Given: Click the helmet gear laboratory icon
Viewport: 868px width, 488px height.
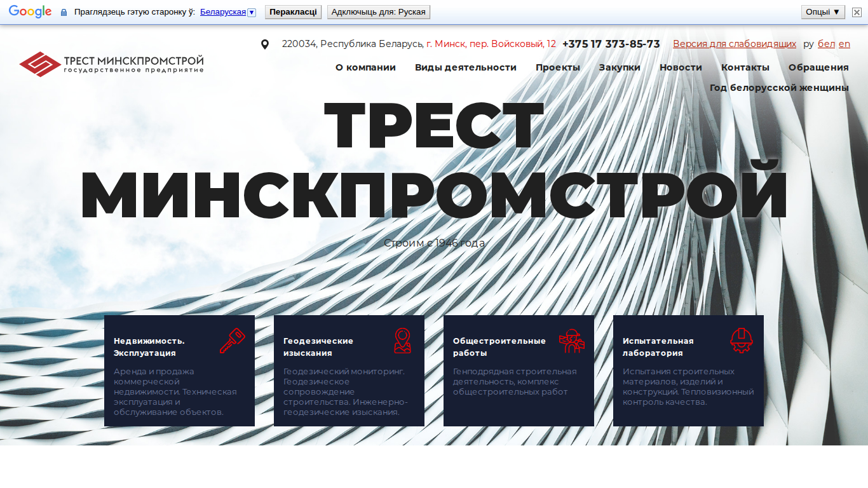Looking at the screenshot, I should tap(741, 341).
